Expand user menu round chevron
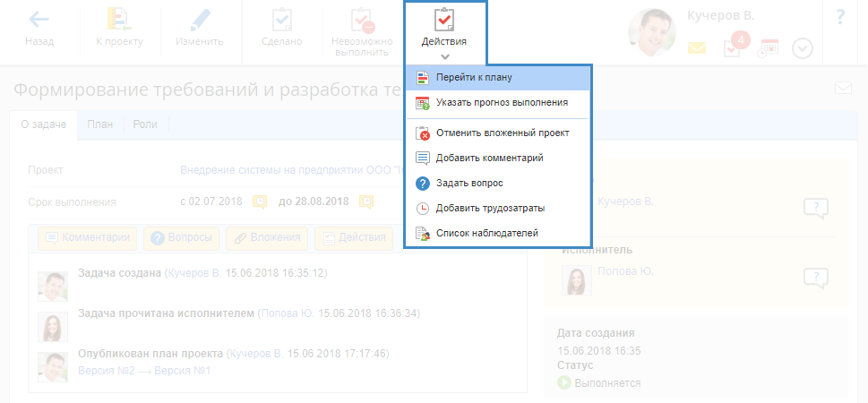The width and height of the screenshot is (868, 403). (x=802, y=48)
